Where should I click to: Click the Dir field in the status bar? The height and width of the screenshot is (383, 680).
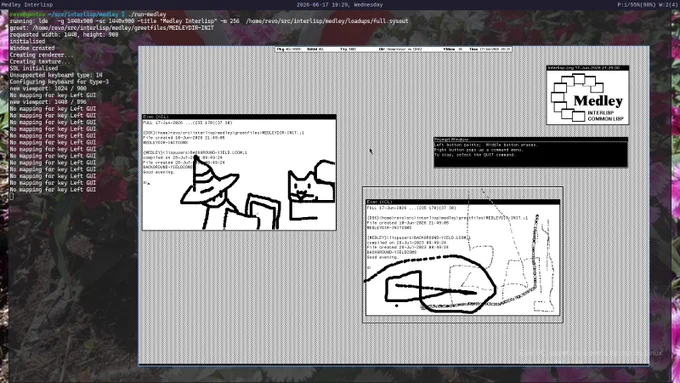400,49
